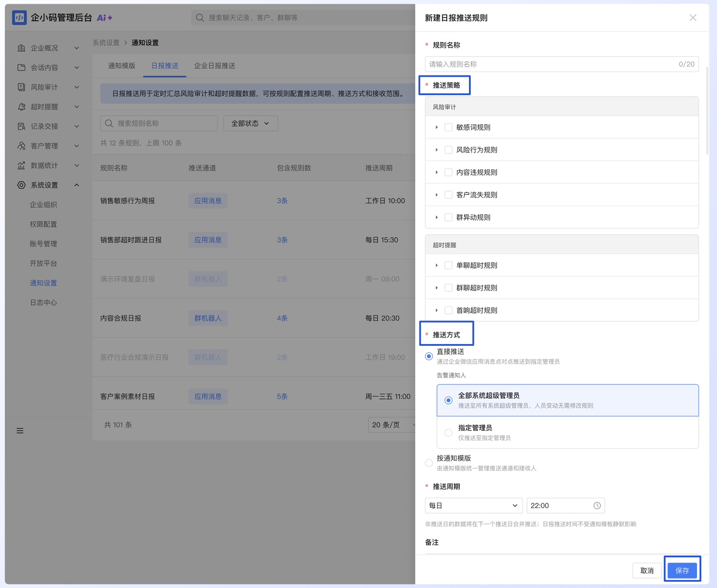Screen dimensions: 717x588
Task: Switch to the 通知模版 tab
Action: pos(122,66)
